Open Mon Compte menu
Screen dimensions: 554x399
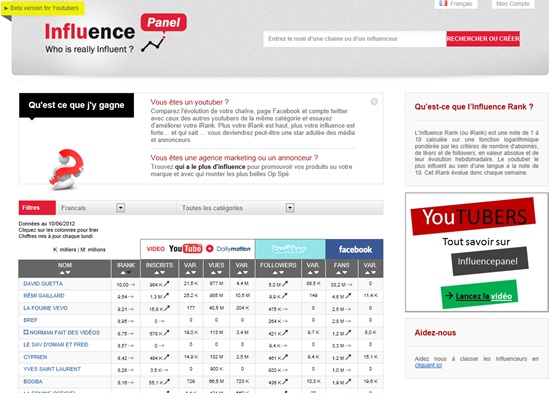pyautogui.click(x=513, y=4)
